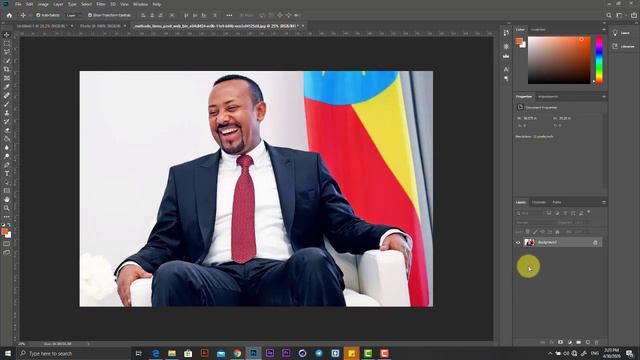Click foreground color swatch in Color panel
Image resolution: width=640 pixels, height=360 pixels.
[519, 41]
